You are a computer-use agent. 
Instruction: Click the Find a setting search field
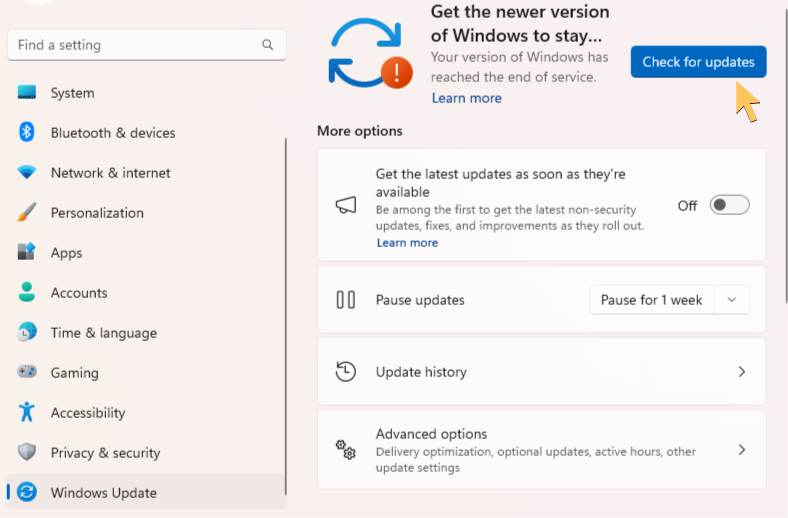pyautogui.click(x=147, y=45)
